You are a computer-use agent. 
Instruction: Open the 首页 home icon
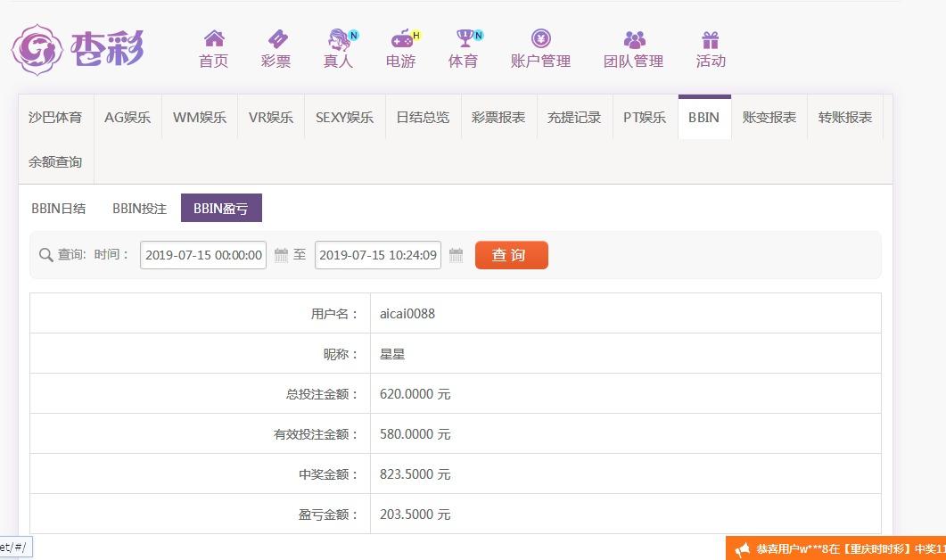pos(214,39)
